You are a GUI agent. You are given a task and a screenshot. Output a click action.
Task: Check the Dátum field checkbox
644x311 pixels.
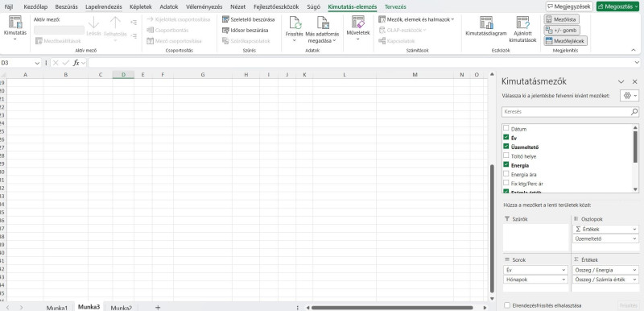click(x=506, y=128)
